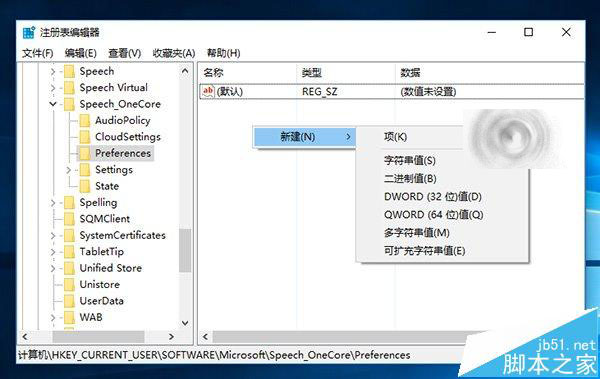
Task: Create a QWORD (64 位)值(Q)
Action: [433, 215]
